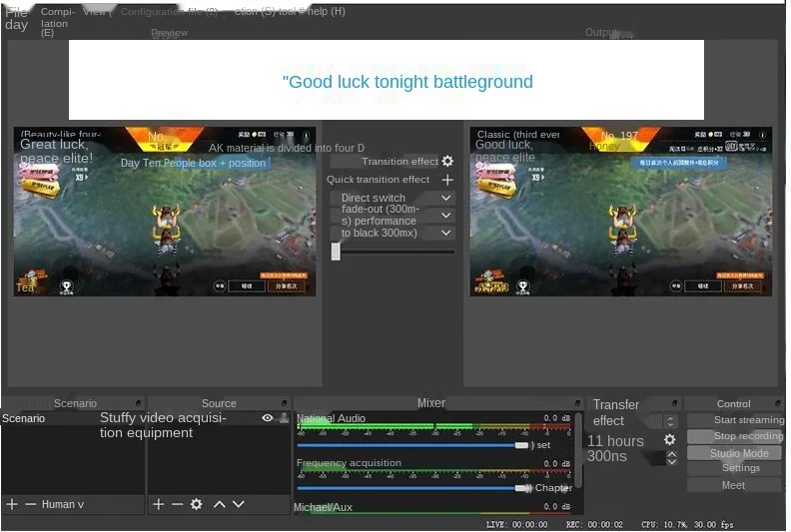Pop out the Transfer effect dock panel
Viewport: 791px width, 532px height.
pyautogui.click(x=674, y=403)
